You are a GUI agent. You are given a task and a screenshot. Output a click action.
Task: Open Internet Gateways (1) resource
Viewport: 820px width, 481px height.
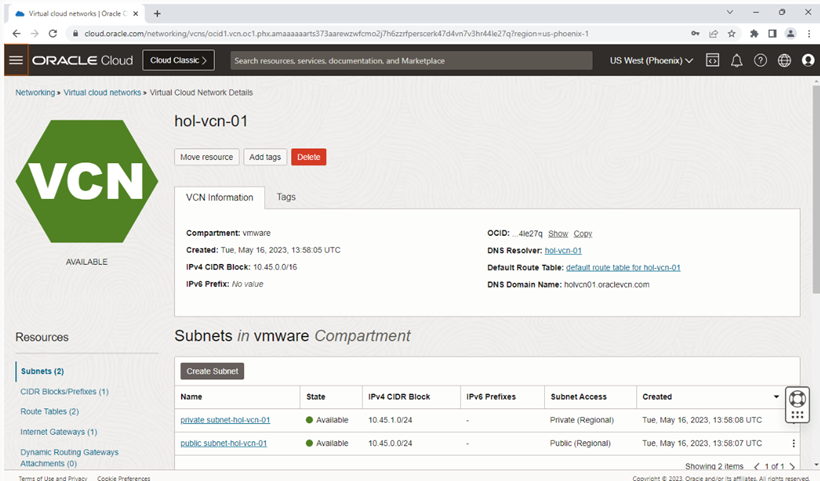[x=59, y=432]
